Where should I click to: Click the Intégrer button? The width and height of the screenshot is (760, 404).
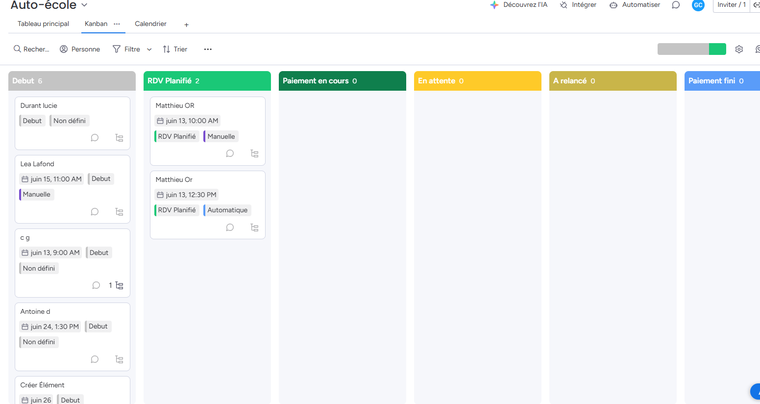click(x=578, y=5)
